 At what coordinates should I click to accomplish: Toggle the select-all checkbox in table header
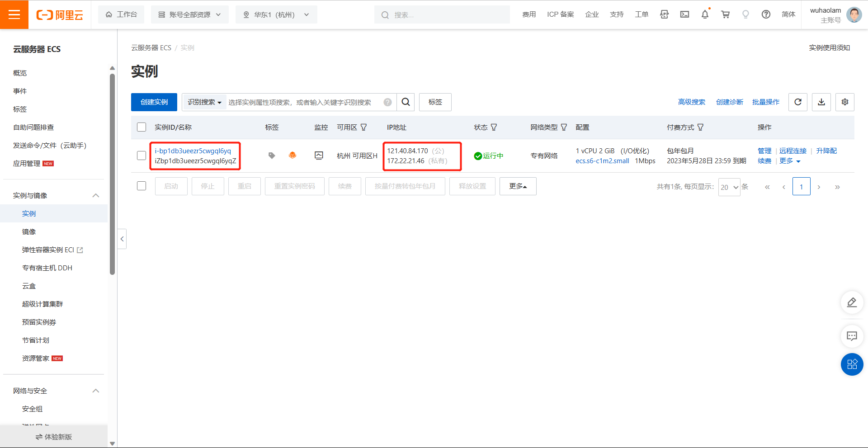[142, 127]
